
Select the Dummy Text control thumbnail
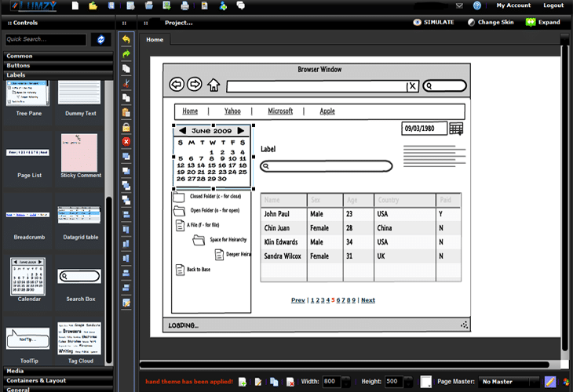79,93
